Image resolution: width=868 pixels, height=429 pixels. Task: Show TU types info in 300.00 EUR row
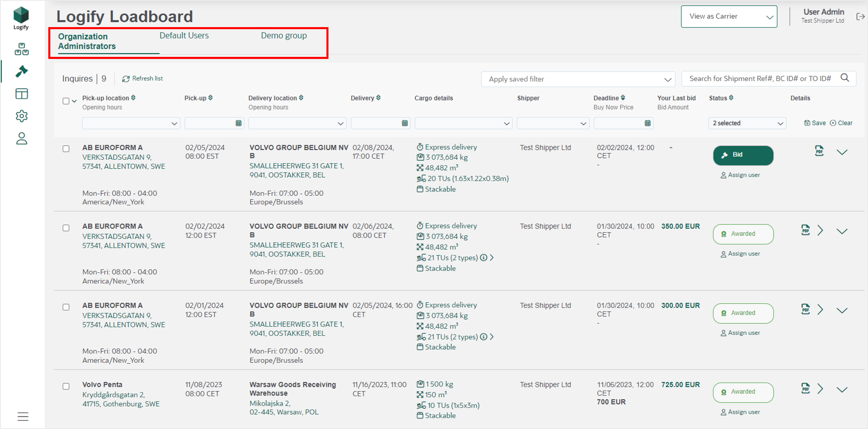point(484,337)
